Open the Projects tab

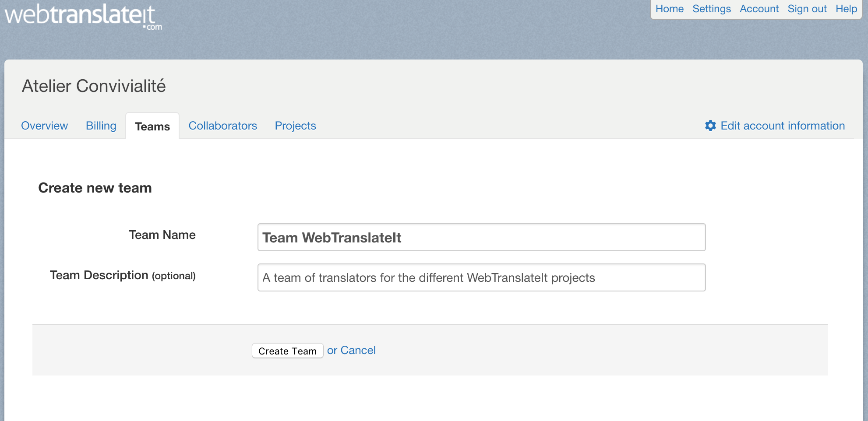click(295, 126)
